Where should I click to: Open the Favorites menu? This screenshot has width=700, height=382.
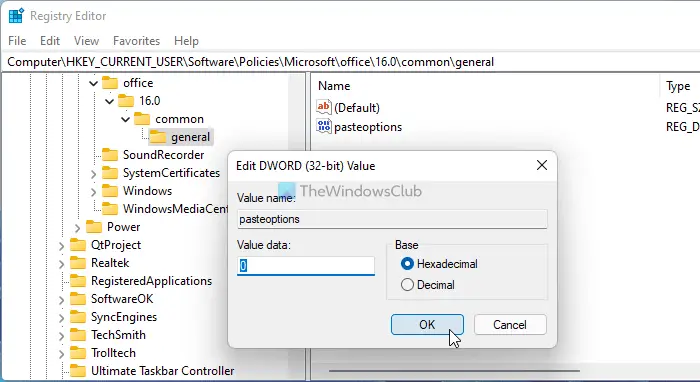point(136,41)
